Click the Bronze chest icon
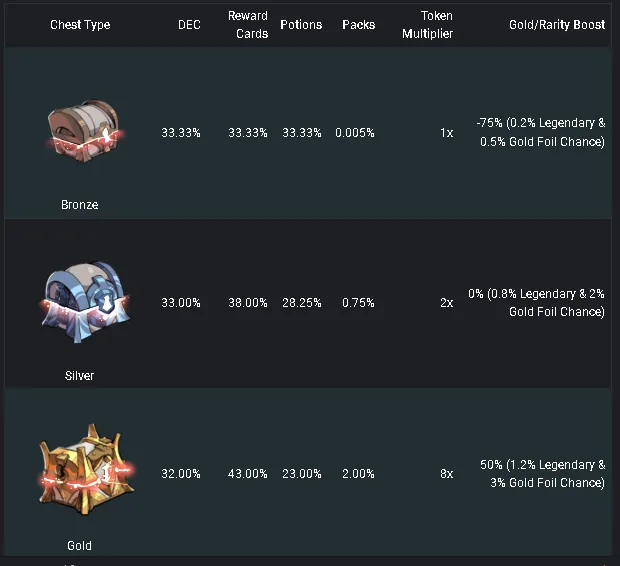This screenshot has height=566, width=620. (x=85, y=132)
